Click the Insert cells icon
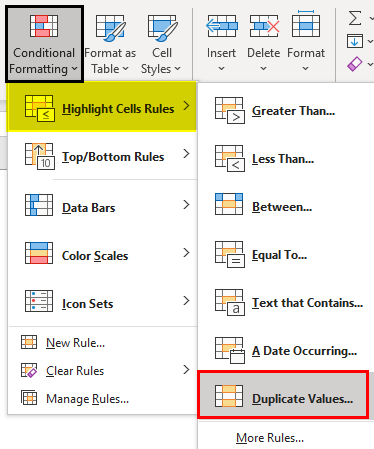This screenshot has height=449, width=374. 222,26
